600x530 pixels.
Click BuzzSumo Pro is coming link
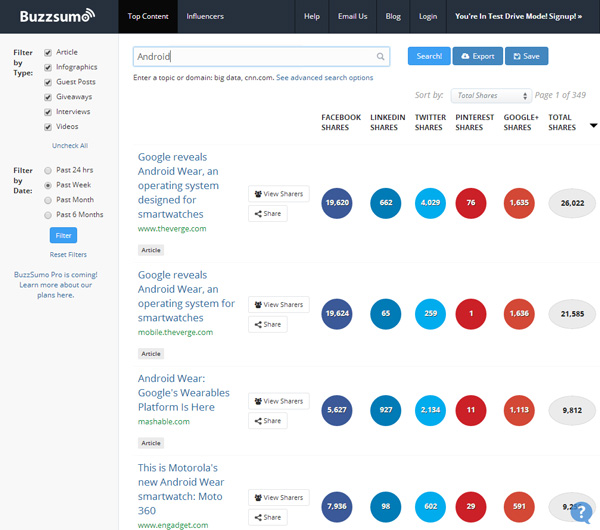[55, 285]
